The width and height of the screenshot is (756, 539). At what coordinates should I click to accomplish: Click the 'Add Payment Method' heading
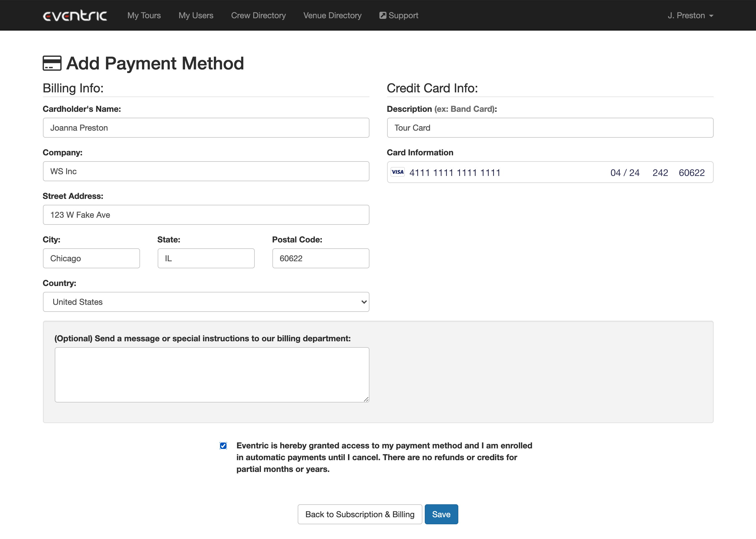(155, 63)
